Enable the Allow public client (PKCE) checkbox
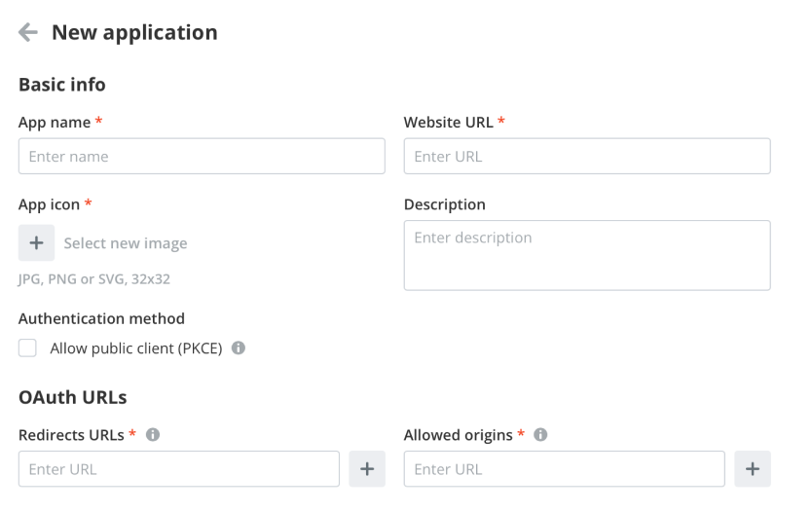 click(x=28, y=347)
